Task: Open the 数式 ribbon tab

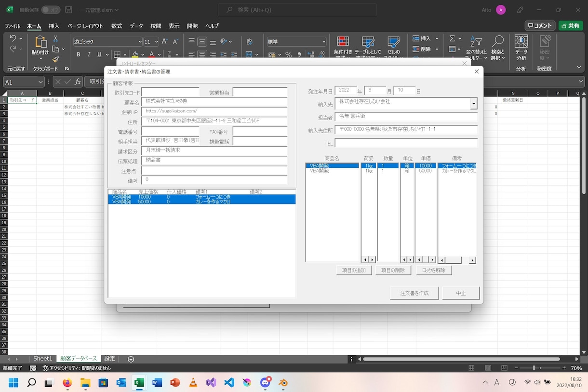Action: tap(117, 26)
